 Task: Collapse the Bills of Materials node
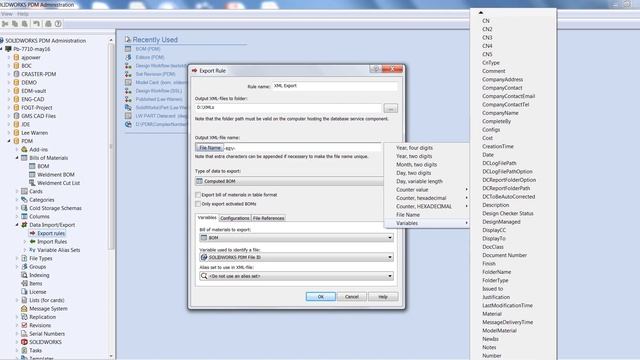coord(17,158)
